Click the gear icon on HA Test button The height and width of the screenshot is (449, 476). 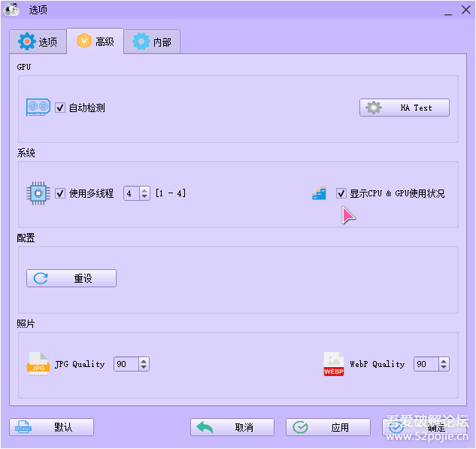[x=374, y=108]
